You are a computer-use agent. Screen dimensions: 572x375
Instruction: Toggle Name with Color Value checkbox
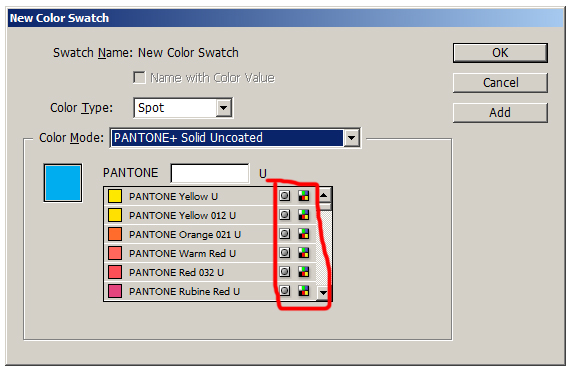[x=139, y=78]
